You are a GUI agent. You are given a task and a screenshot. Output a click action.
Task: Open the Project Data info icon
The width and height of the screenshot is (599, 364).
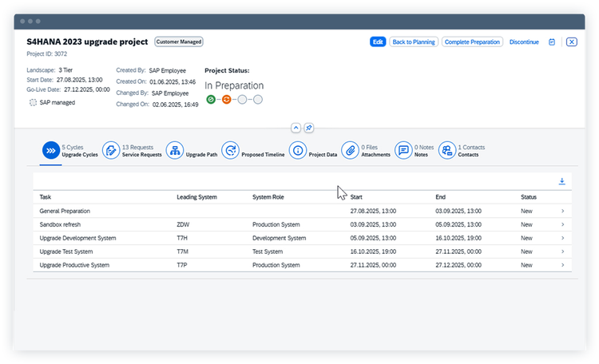[298, 151]
